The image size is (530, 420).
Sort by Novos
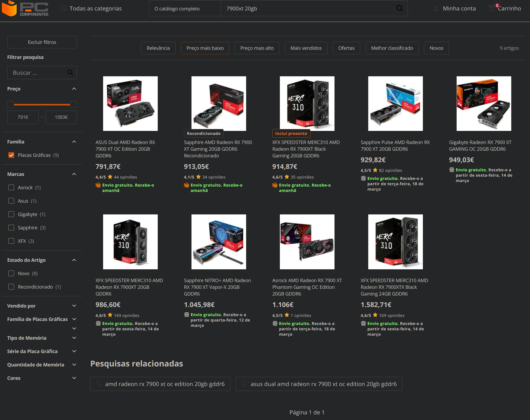click(x=436, y=48)
